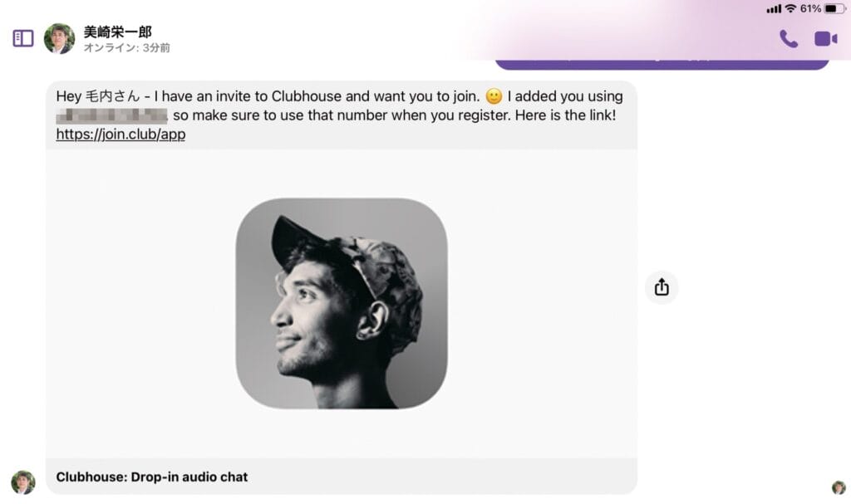Tap the smiley emoji in the message
Screen dimensions: 851x504
494,96
